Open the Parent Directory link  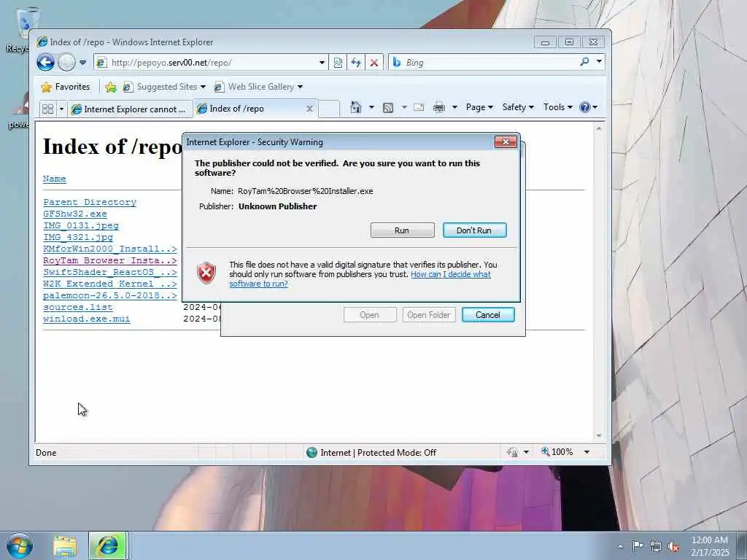pyautogui.click(x=90, y=203)
